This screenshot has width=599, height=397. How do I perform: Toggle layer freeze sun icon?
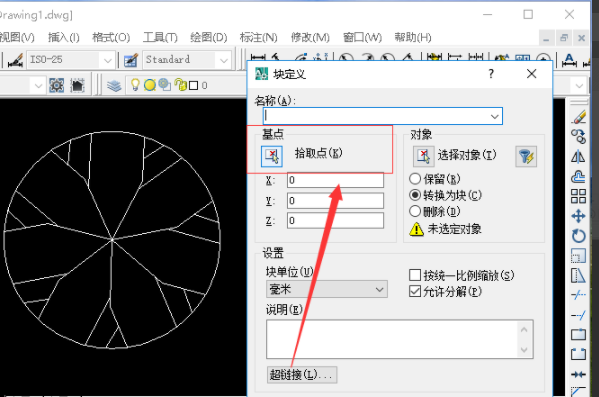tap(149, 85)
